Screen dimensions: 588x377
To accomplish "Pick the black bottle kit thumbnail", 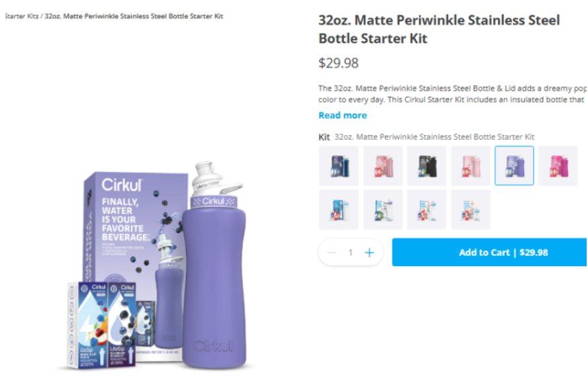I will [x=426, y=165].
